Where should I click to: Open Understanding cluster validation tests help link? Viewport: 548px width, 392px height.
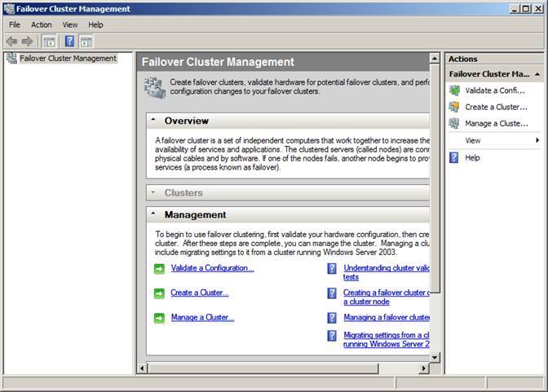coord(387,272)
